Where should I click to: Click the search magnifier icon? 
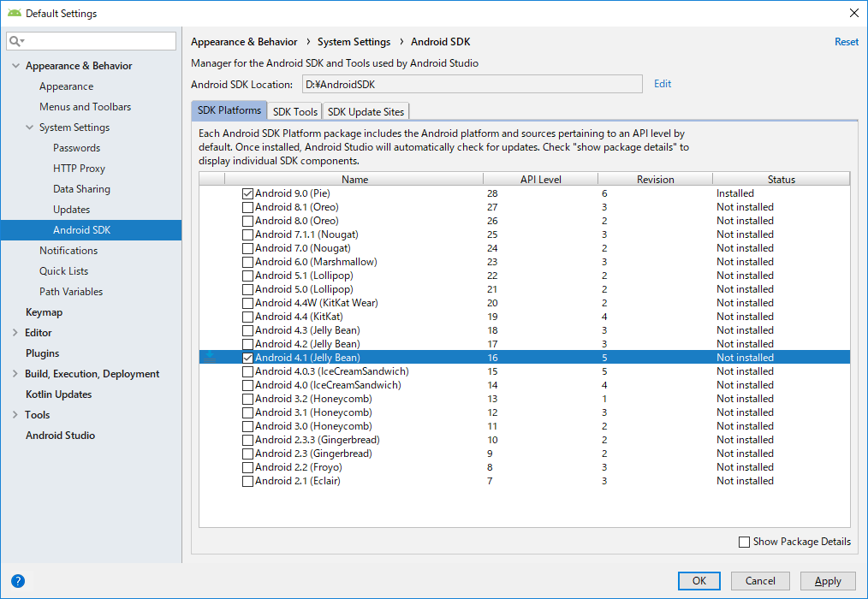[15, 41]
